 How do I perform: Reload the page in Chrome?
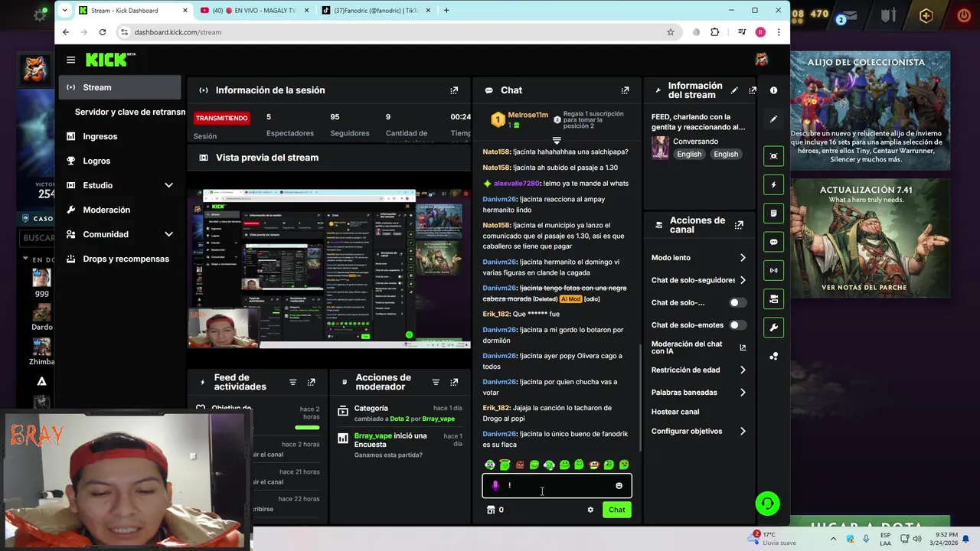pos(103,32)
